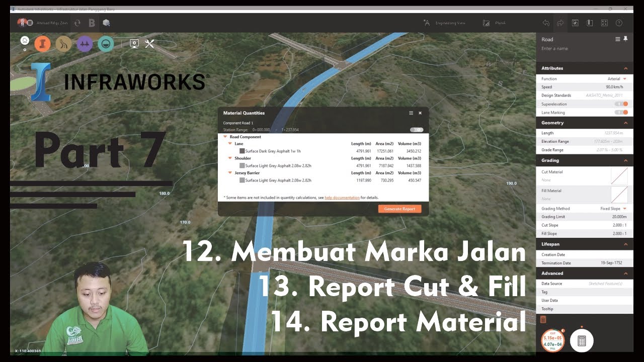Toggle the Superelevation switch
This screenshot has height=362, width=644.
tap(621, 104)
